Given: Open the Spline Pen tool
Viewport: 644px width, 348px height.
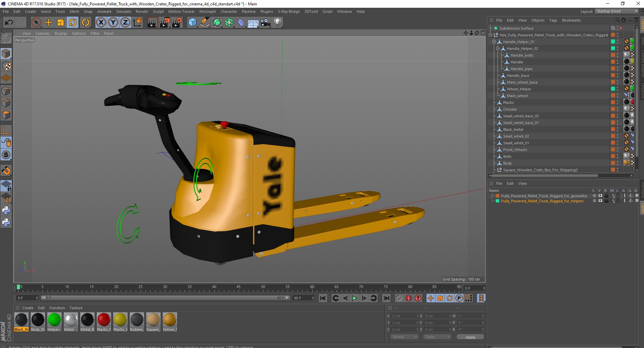Looking at the screenshot, I should 205,22.
